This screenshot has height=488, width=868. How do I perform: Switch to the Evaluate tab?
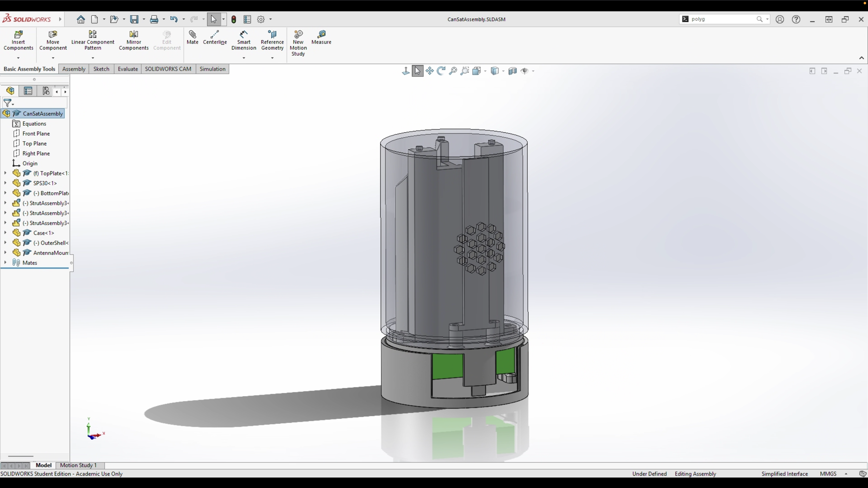pos(128,69)
